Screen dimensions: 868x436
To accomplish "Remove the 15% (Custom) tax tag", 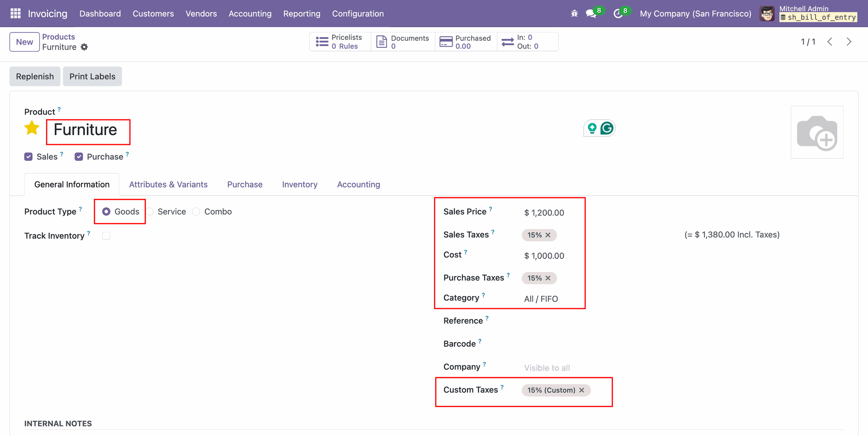I will tap(582, 390).
